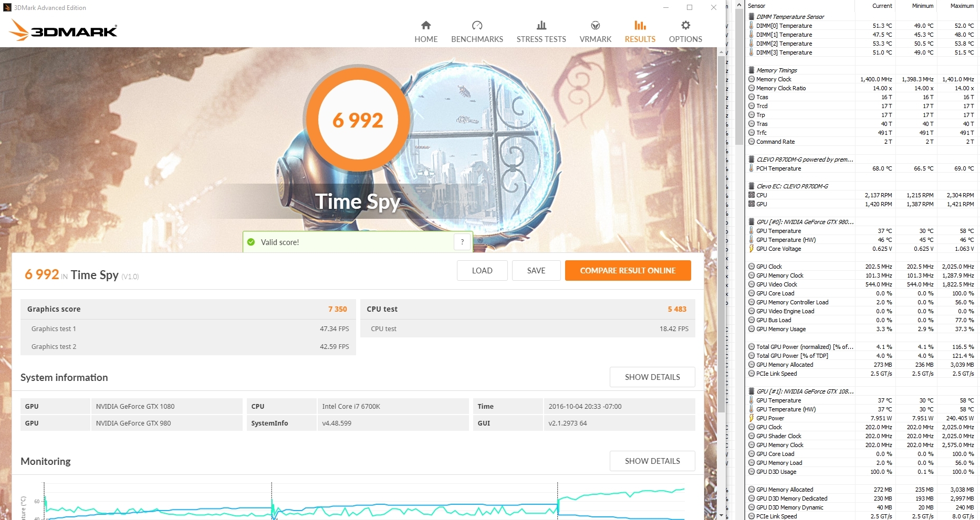Select the Graphics test 2 row
This screenshot has width=980, height=520.
point(188,346)
